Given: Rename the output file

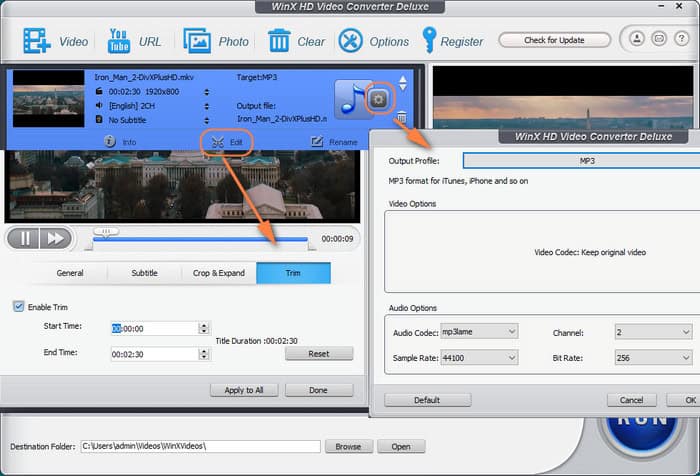Looking at the screenshot, I should [334, 142].
